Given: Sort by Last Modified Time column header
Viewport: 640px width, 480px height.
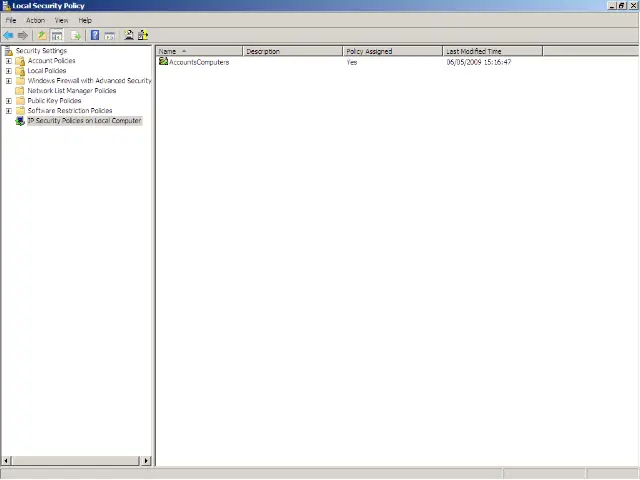Looking at the screenshot, I should 493,51.
